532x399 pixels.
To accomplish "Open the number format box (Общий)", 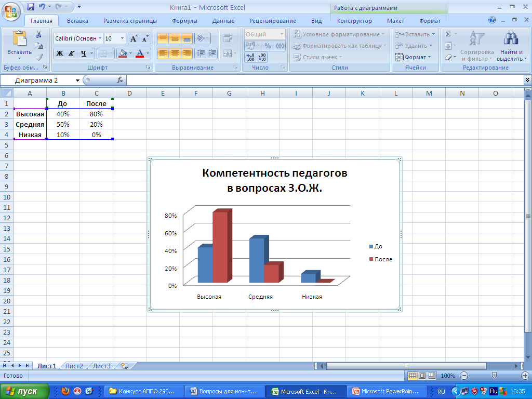I will coord(264,34).
